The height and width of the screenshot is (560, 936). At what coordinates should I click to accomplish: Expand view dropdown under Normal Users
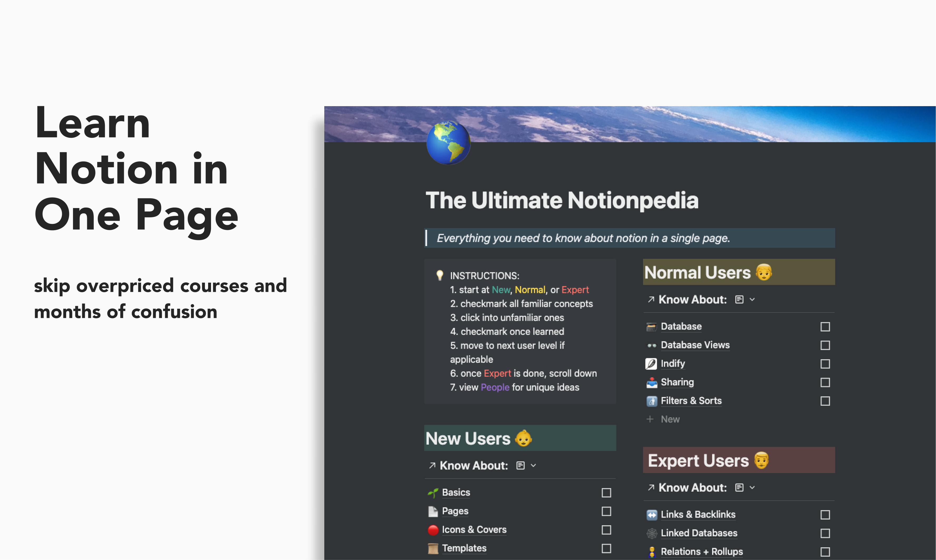(752, 299)
